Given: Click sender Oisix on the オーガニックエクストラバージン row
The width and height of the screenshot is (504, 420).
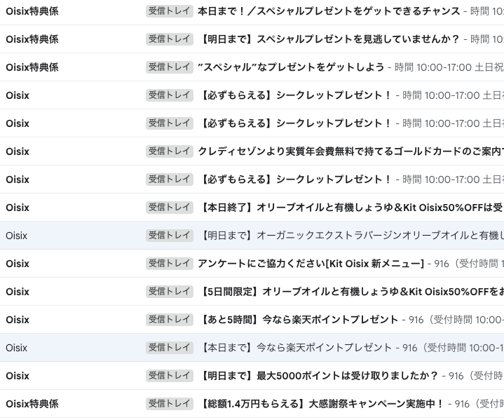Looking at the screenshot, I should point(16,236).
